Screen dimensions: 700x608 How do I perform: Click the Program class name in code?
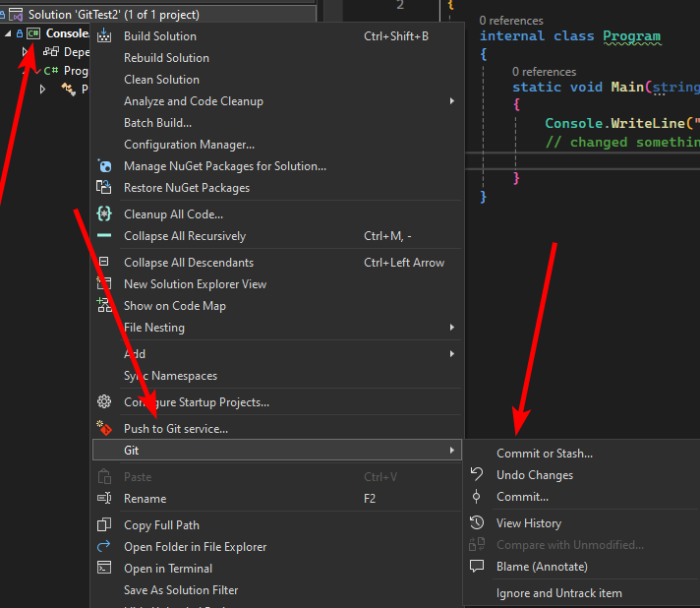click(631, 36)
